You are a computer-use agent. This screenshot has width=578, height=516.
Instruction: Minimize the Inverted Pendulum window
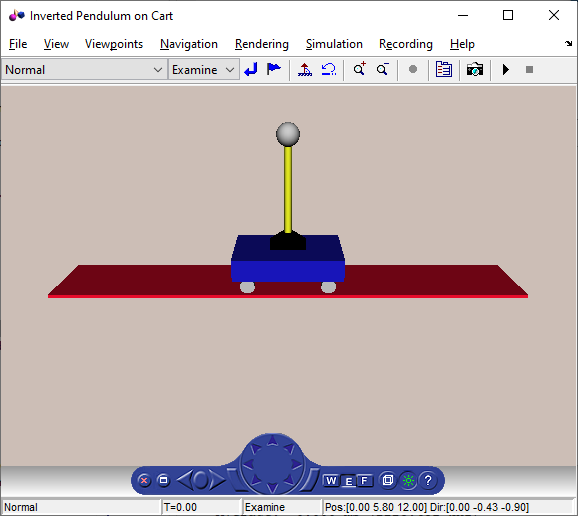click(463, 15)
